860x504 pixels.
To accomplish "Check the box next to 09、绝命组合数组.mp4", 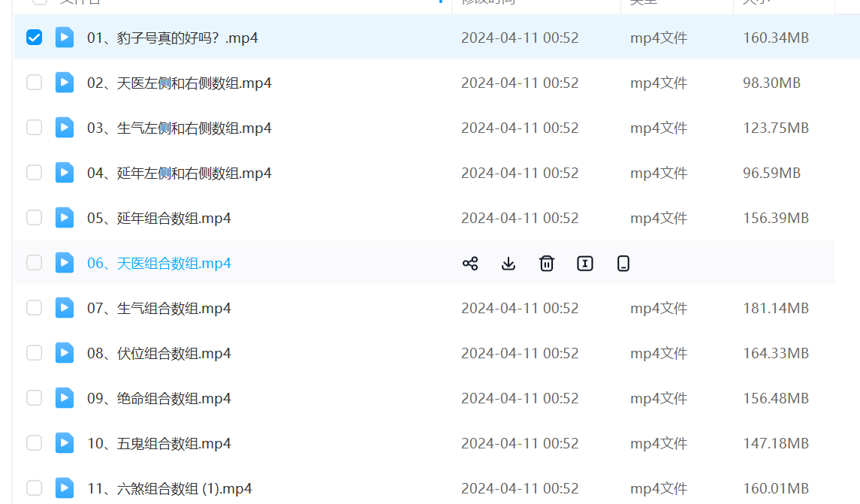I will point(34,398).
